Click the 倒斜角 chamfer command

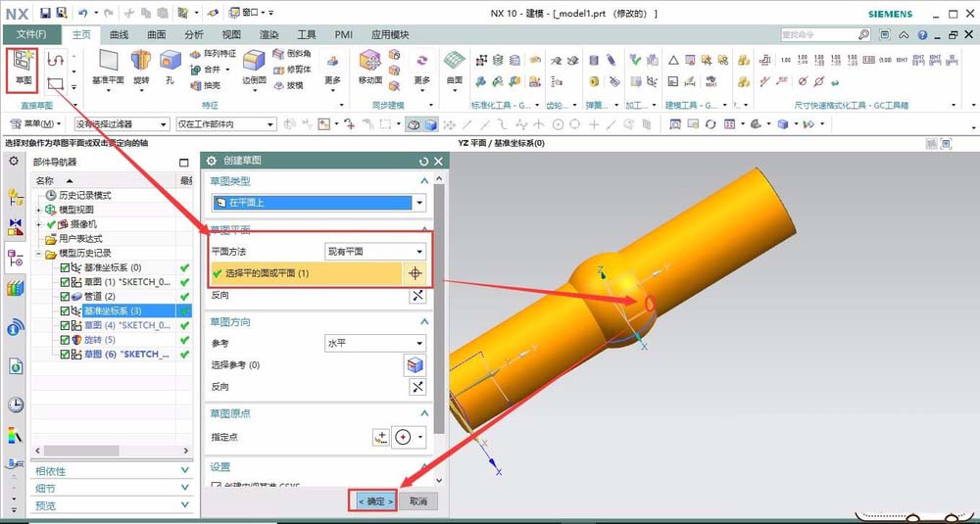click(291, 54)
